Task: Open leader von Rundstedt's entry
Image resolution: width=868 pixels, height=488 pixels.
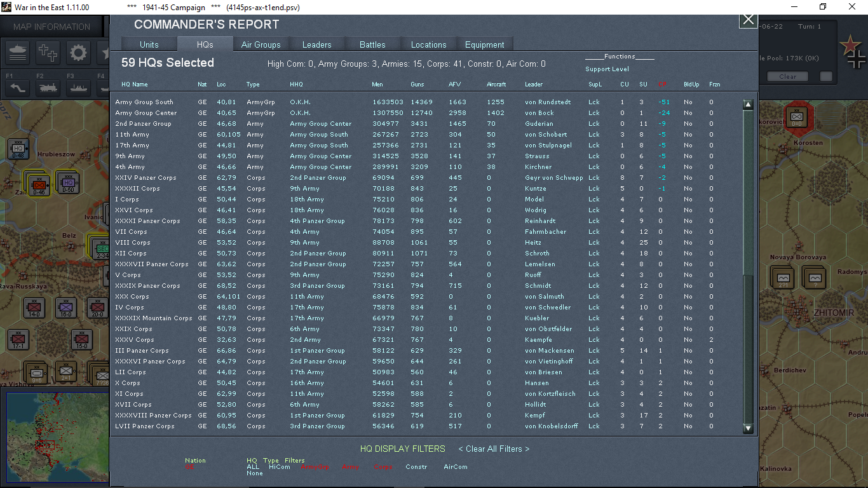Action: (x=548, y=102)
